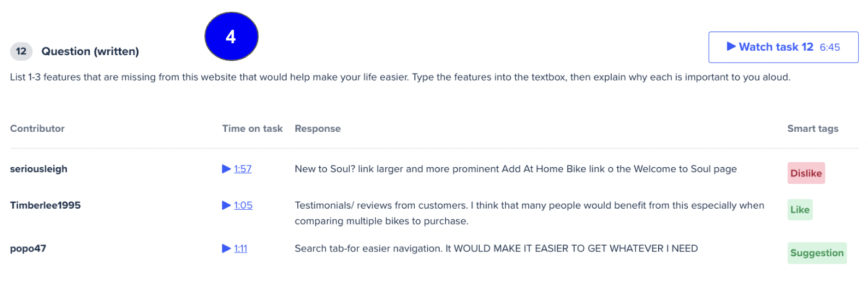Click the blue circle numbered 4
The image size is (868, 281).
point(231,37)
